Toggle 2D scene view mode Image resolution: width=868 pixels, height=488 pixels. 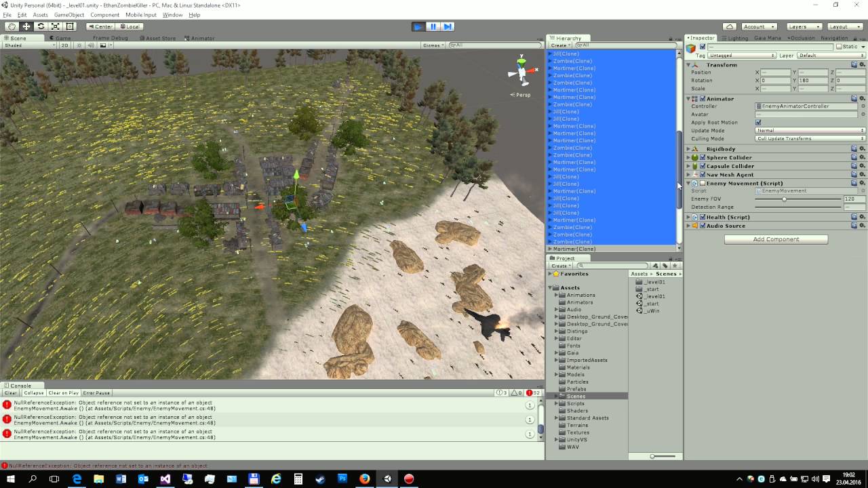point(65,45)
